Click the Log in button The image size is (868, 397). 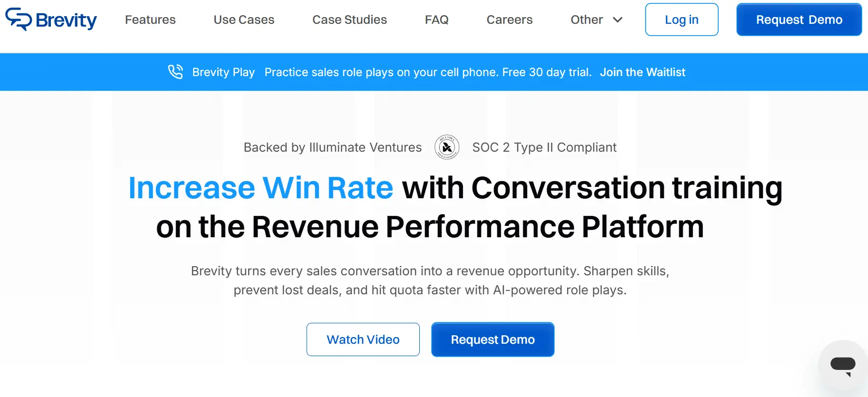[x=681, y=20]
